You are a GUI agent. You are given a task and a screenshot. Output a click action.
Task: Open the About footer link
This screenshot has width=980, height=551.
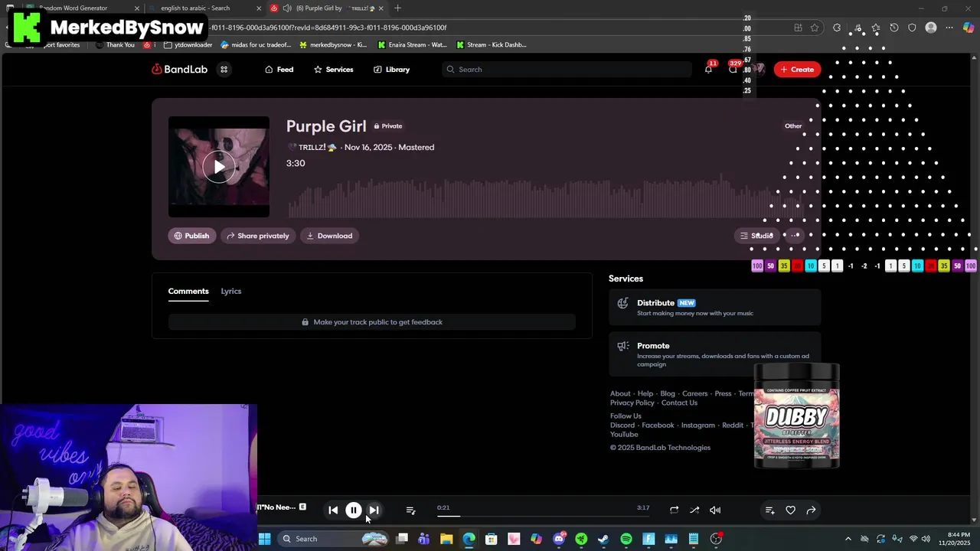pos(620,394)
